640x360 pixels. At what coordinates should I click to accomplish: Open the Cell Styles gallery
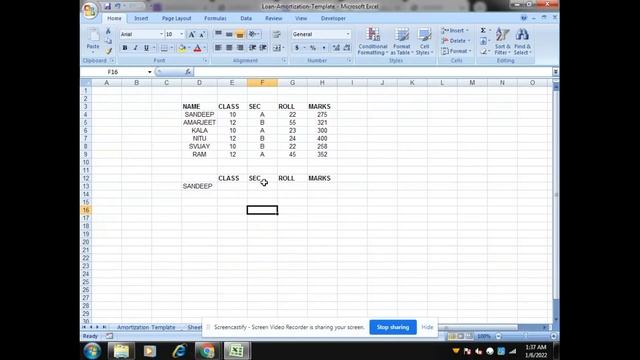[x=424, y=41]
